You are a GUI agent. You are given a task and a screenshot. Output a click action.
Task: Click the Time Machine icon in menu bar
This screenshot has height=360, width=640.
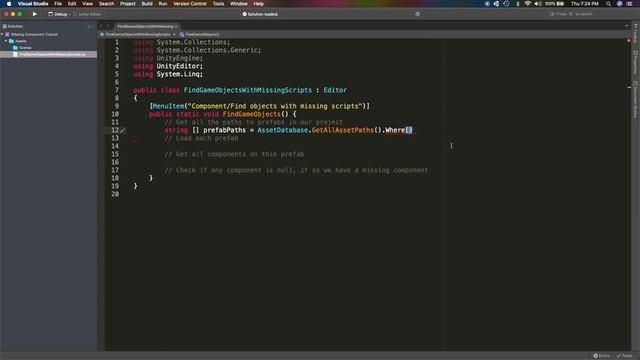pos(506,4)
